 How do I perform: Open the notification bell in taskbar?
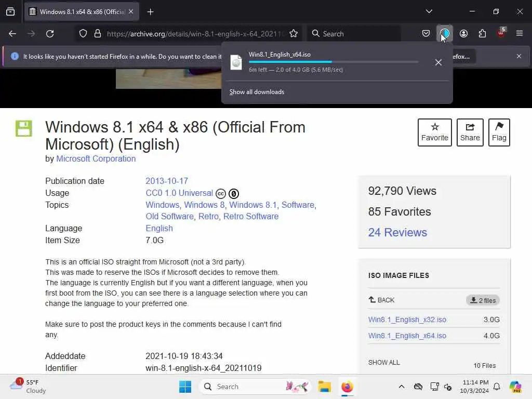pos(497,387)
